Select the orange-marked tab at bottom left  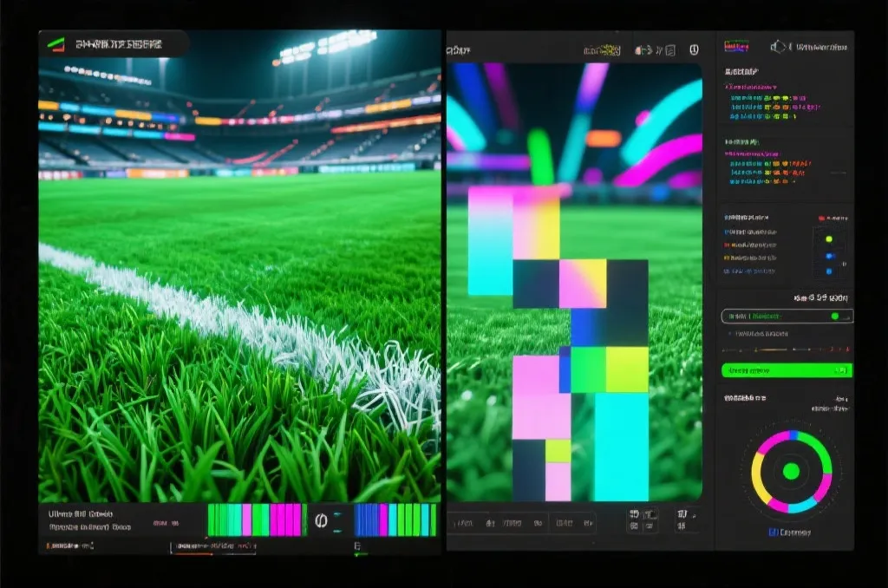[x=69, y=546]
